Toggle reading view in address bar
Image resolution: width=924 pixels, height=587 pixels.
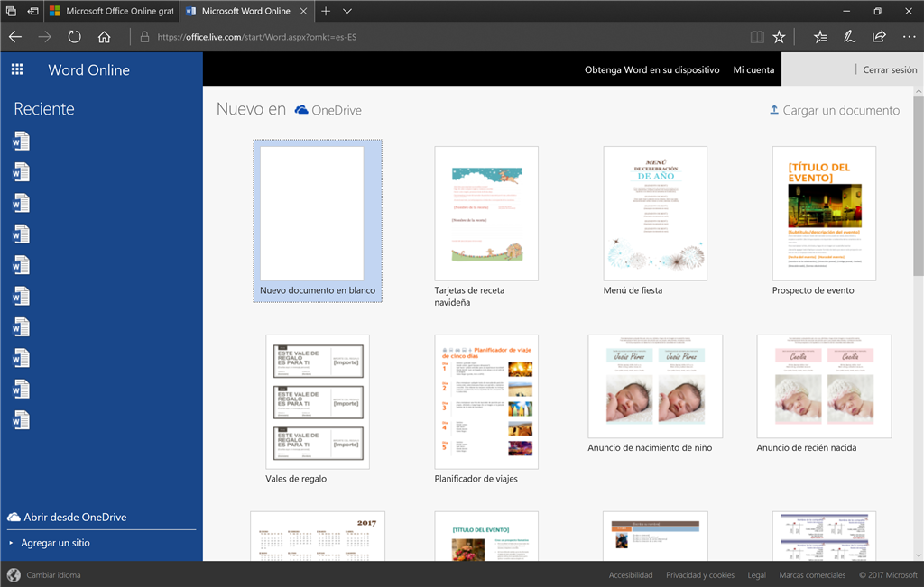point(757,37)
